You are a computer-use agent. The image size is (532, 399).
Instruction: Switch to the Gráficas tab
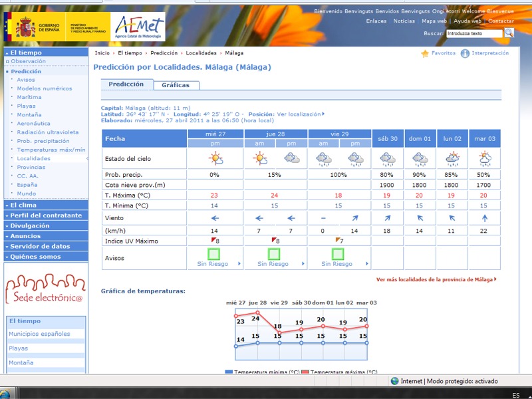coord(176,85)
